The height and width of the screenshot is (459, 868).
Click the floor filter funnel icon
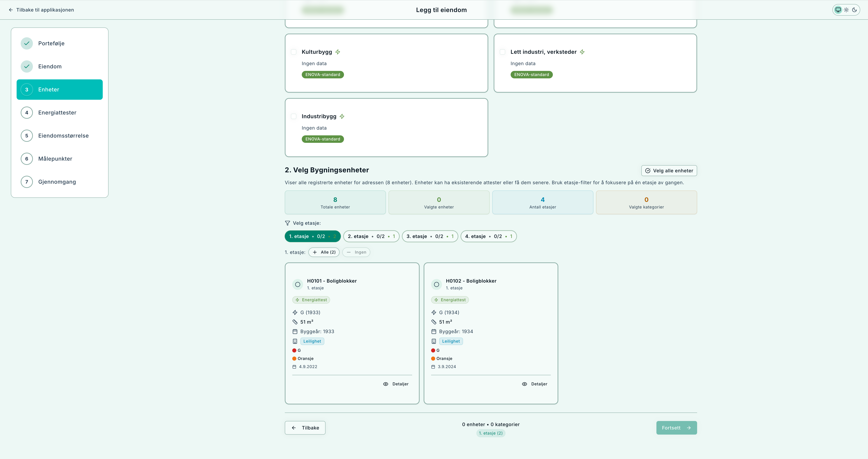point(287,223)
